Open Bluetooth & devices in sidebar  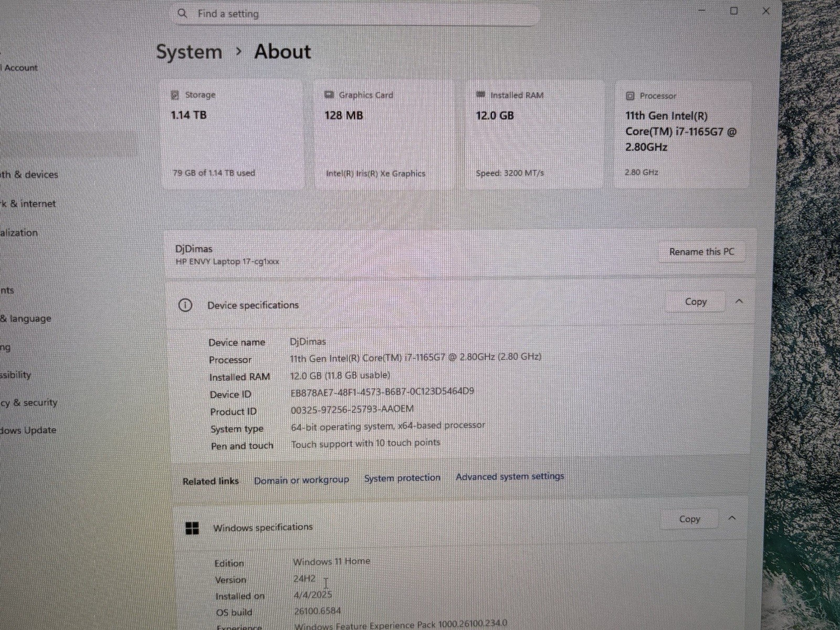[29, 174]
